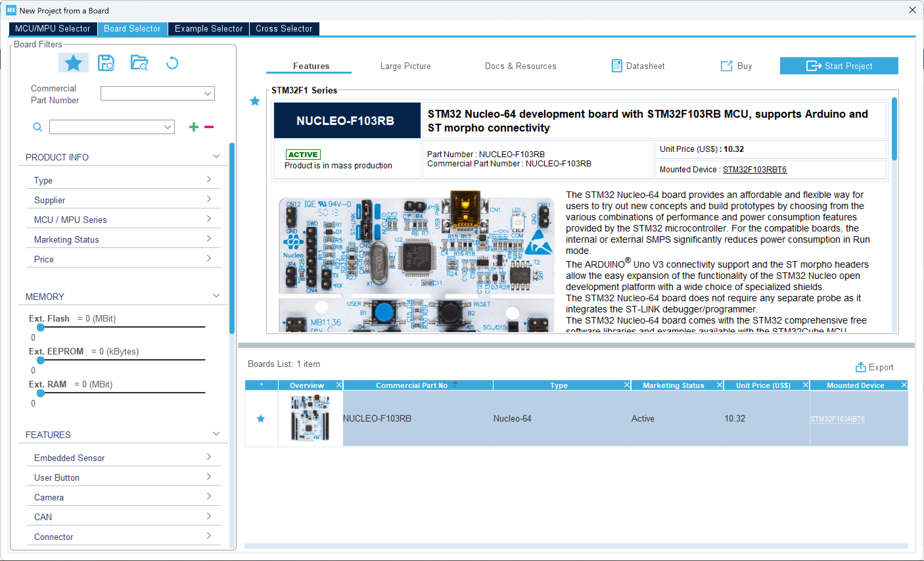Screen dimensions: 924x561
Task: Click the pink minus remove filter icon
Action: 209,127
